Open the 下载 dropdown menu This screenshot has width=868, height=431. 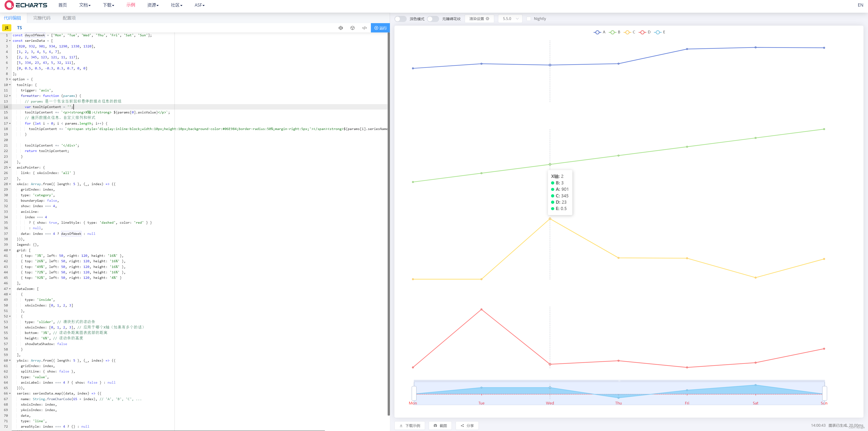pos(109,5)
